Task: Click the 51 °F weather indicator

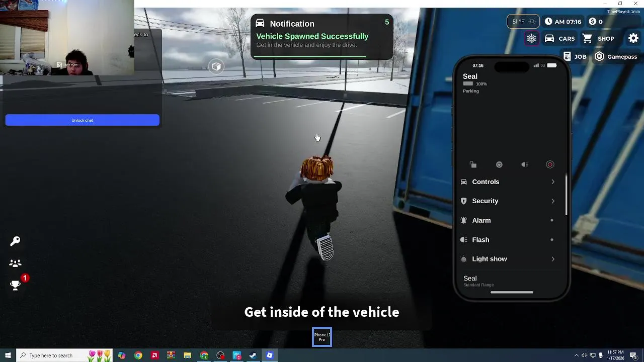Action: point(523,22)
